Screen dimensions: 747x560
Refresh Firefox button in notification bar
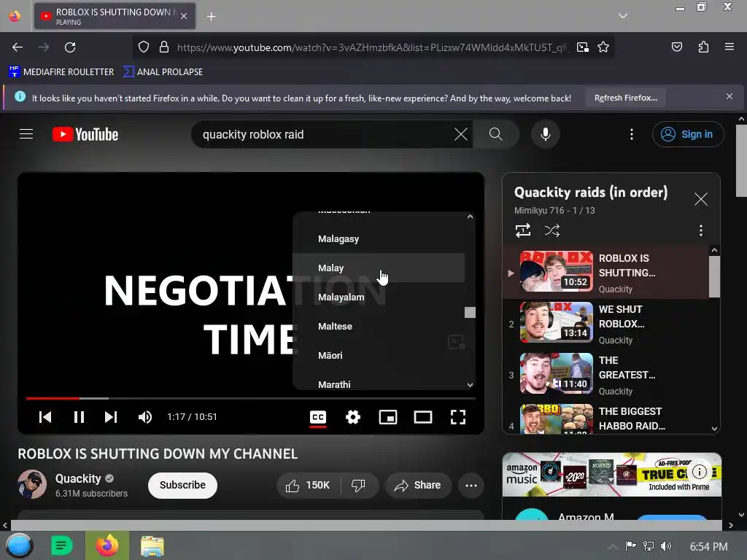625,98
